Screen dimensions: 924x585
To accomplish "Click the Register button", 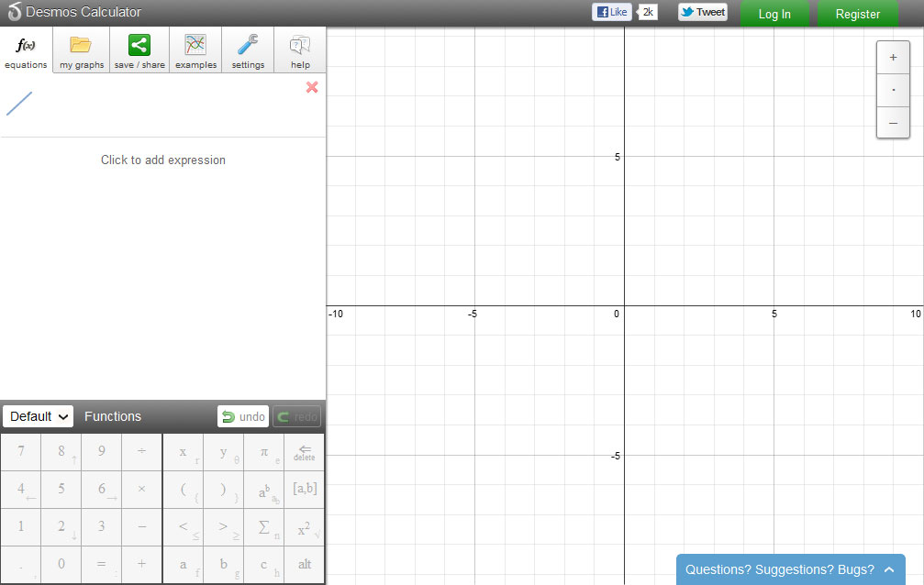I will (x=857, y=14).
